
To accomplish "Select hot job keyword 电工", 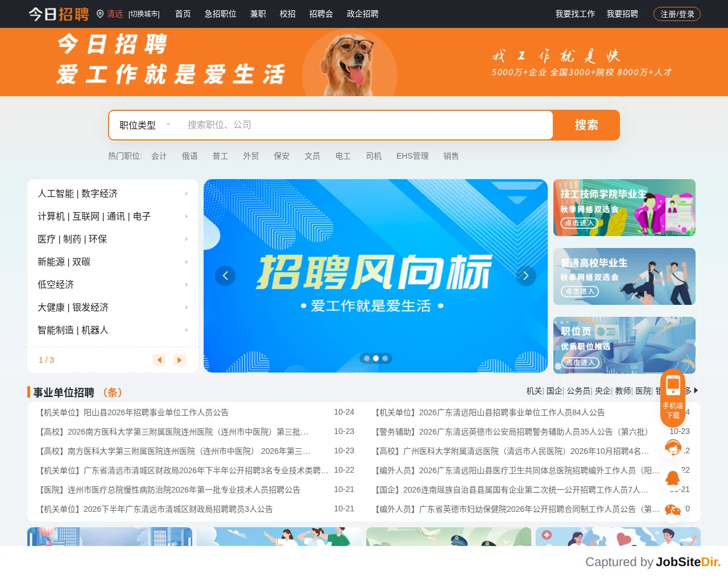I will coord(344,156).
